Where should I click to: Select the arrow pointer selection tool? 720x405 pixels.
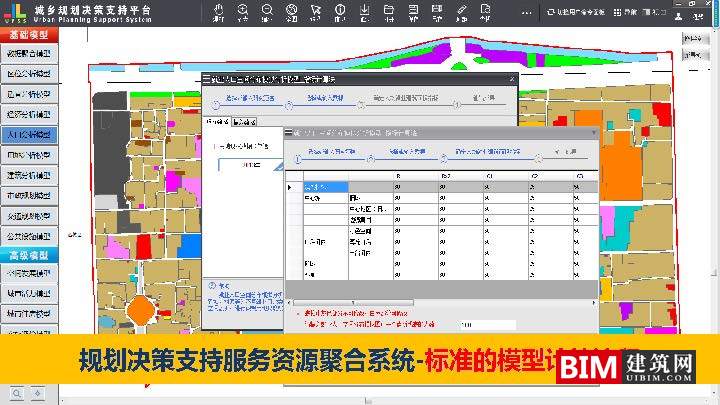point(315,13)
